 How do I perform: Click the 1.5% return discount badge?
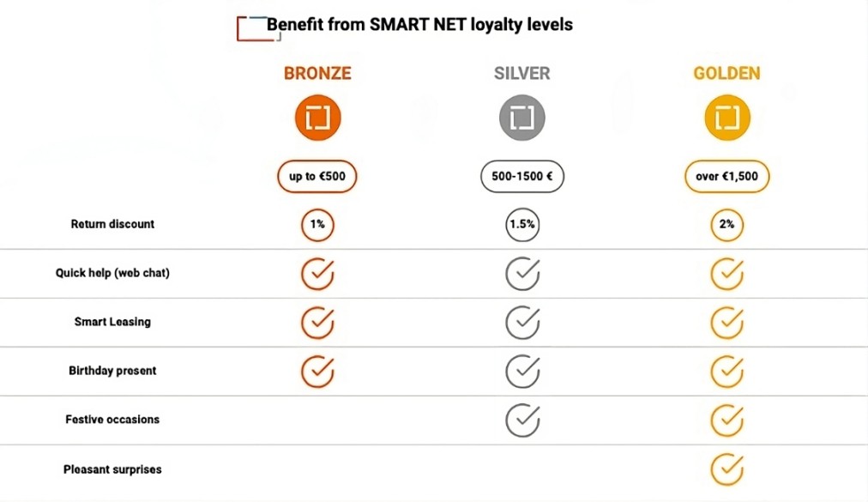pos(521,225)
